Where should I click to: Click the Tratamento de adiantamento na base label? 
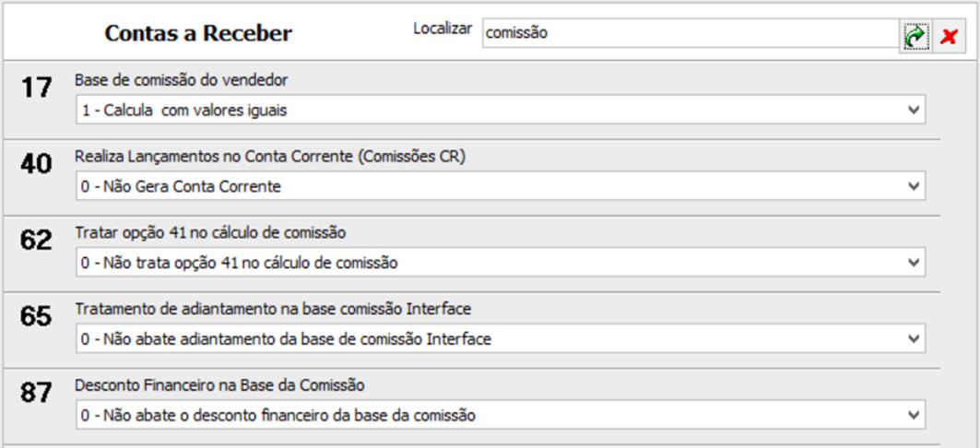point(273,309)
